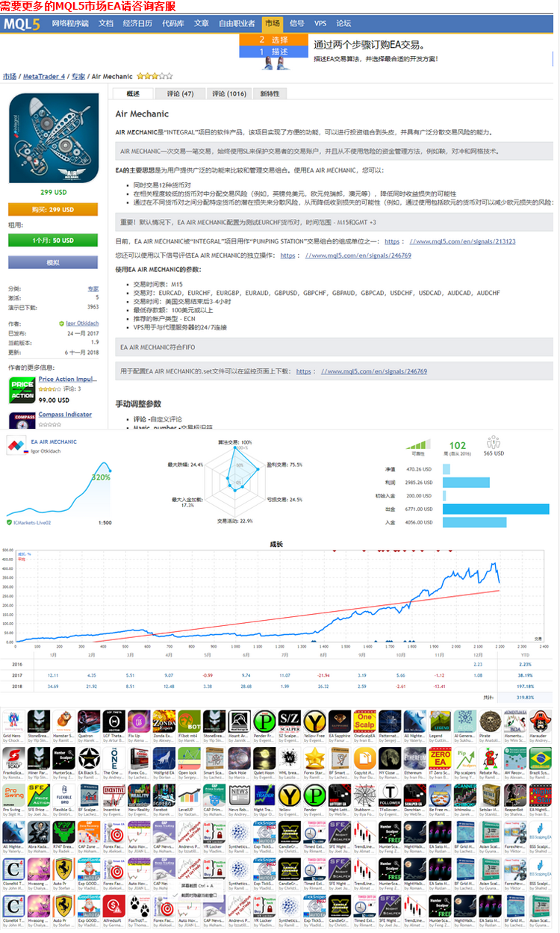Click the Air Mechanic product image
Viewport: 560px width, 933px height.
[x=53, y=138]
